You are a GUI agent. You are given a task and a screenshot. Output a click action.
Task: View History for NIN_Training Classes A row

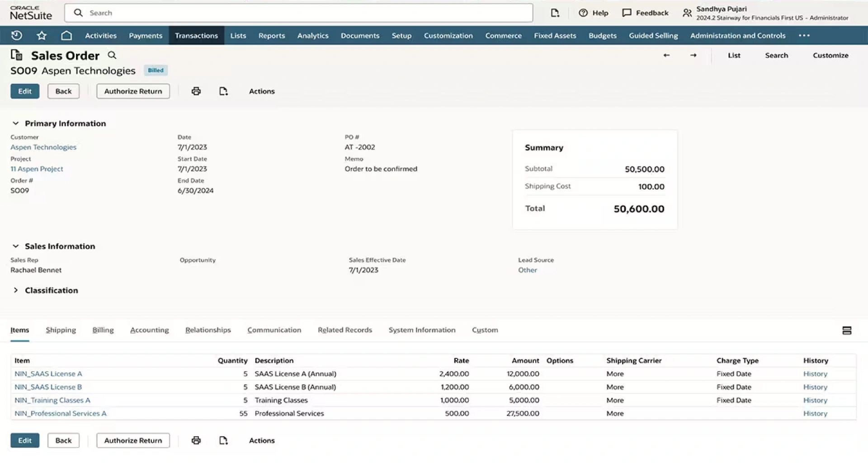click(815, 400)
